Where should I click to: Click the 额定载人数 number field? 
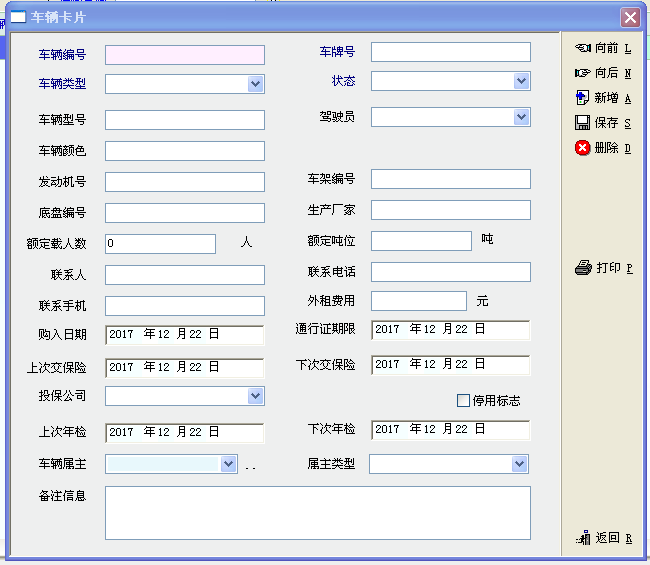tap(160, 243)
